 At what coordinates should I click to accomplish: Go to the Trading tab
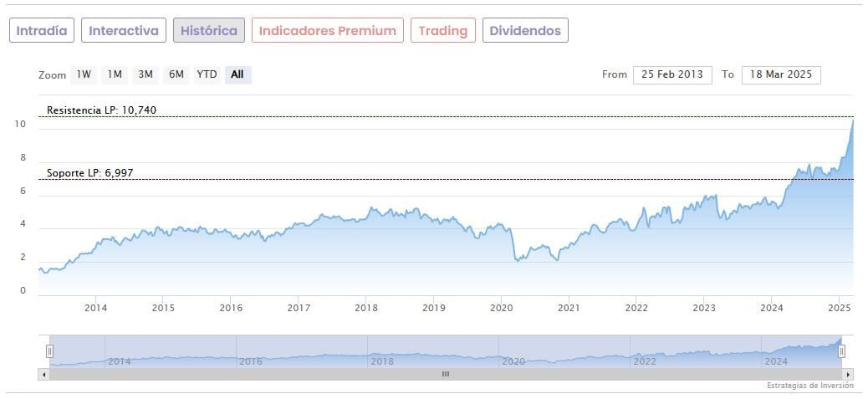(443, 31)
